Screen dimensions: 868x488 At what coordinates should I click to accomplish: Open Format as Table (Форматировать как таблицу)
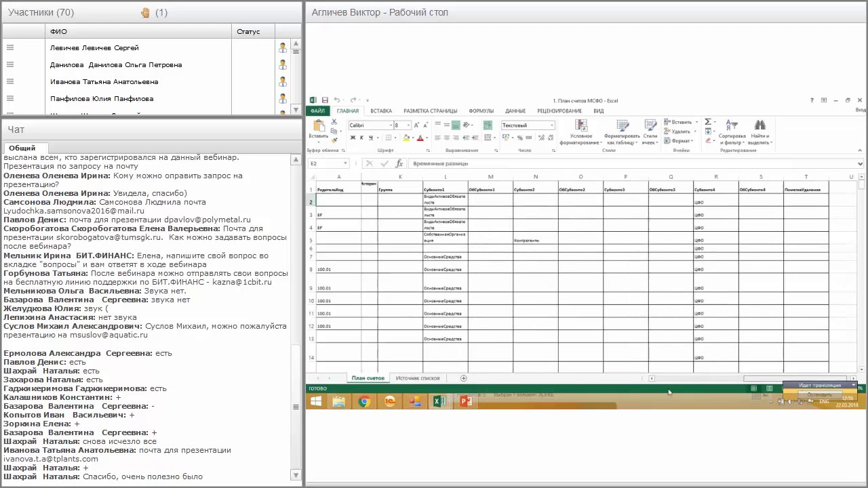[x=623, y=132]
